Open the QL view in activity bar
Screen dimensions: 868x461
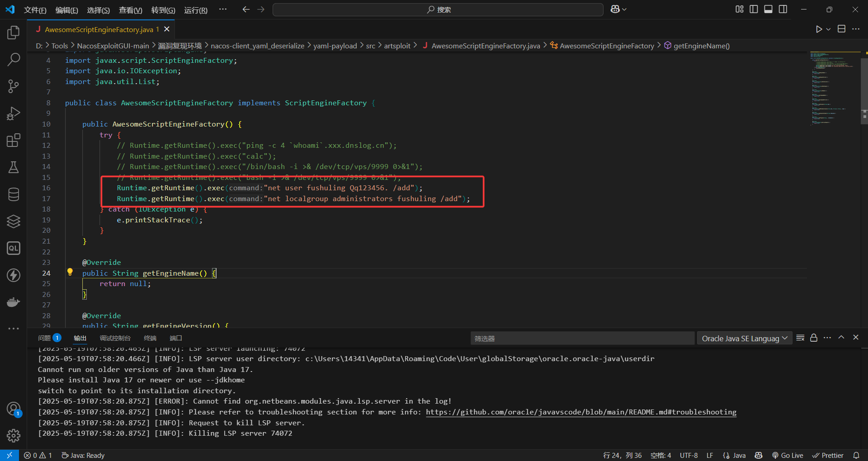click(x=14, y=248)
